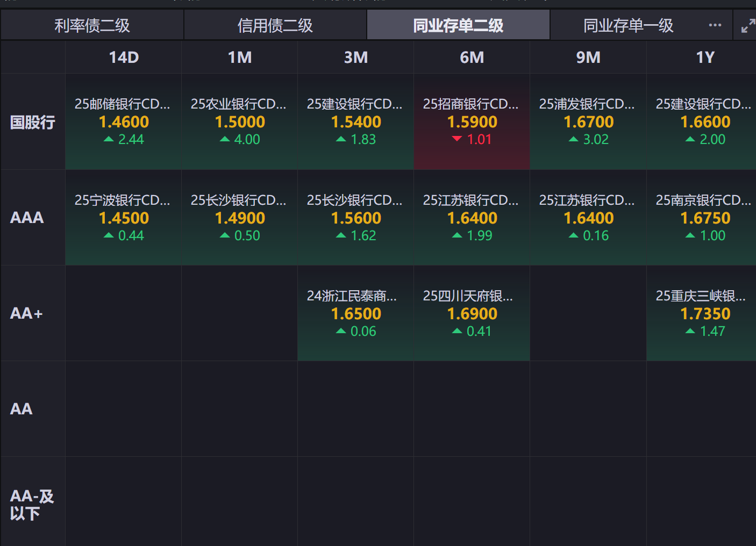Screen dimensions: 756x546
Task: Open the 同业存单一级 tab
Action: pos(629,25)
